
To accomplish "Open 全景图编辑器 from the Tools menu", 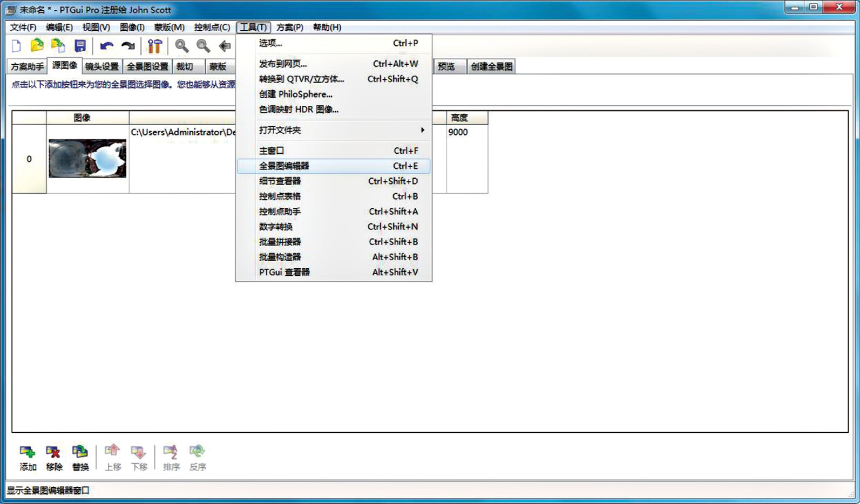I will pos(334,166).
